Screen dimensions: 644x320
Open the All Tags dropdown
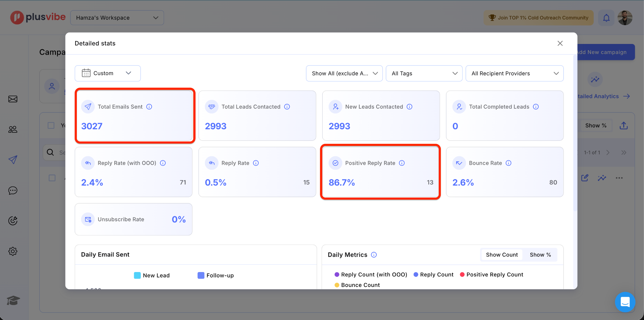click(x=424, y=73)
